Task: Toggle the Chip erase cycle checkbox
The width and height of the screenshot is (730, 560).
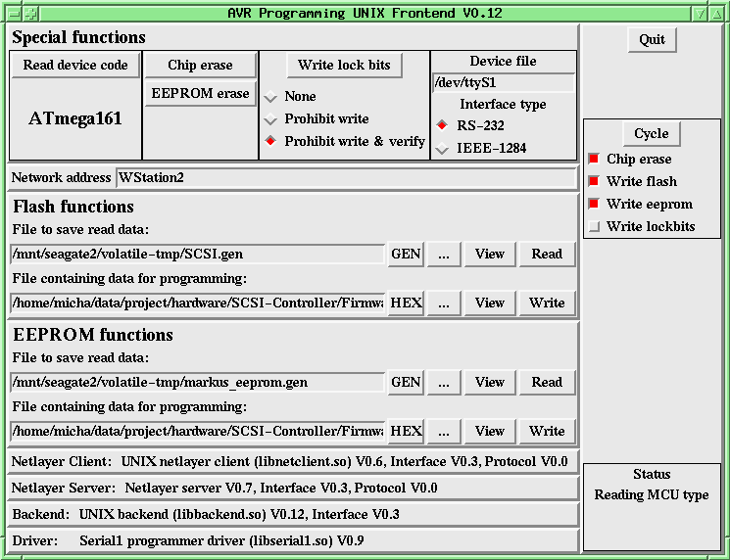Action: (x=630, y=159)
